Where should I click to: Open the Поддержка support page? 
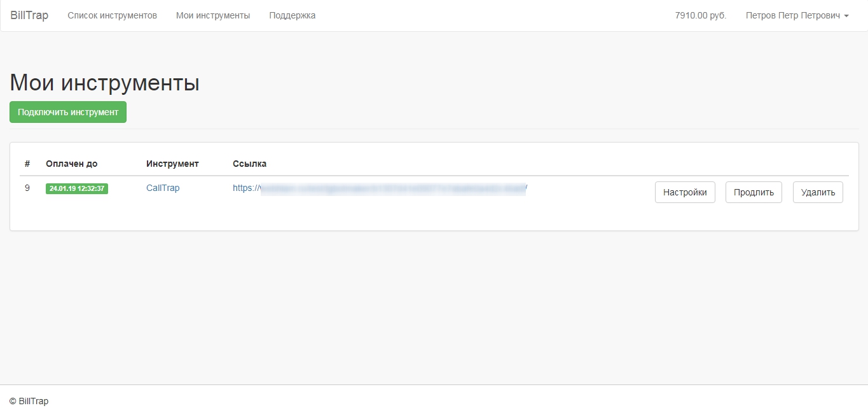pos(292,15)
